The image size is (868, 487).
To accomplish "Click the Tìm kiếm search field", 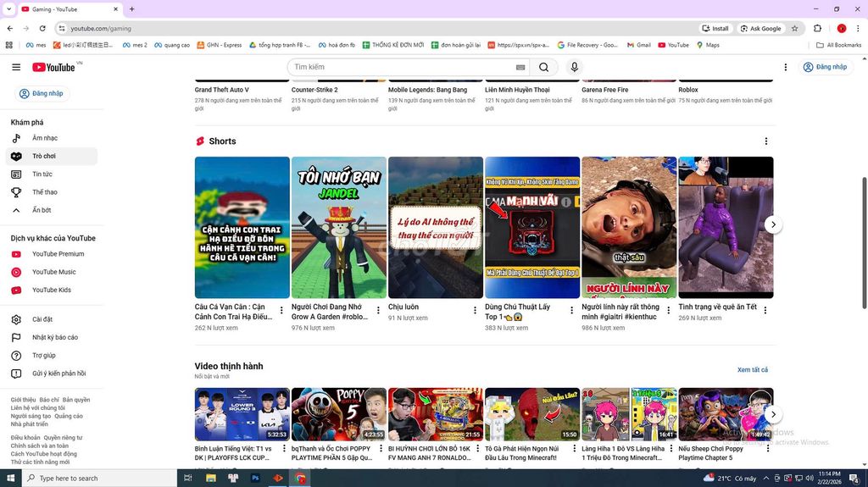I will (x=398, y=67).
